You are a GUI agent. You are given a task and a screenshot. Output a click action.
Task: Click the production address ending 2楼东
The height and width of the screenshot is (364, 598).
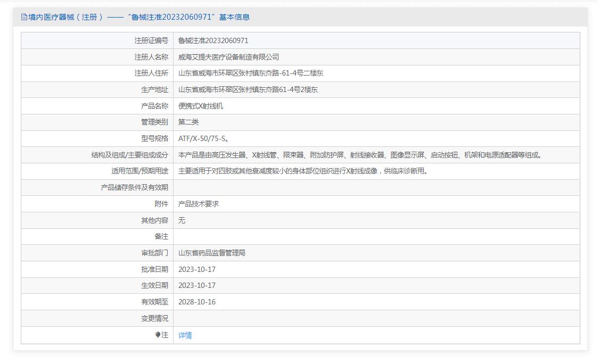tap(248, 89)
